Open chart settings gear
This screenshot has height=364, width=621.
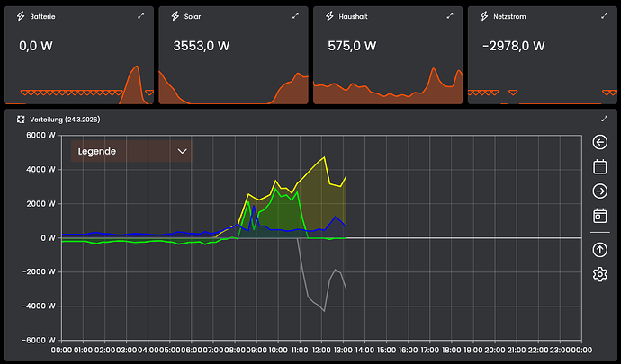click(x=600, y=274)
